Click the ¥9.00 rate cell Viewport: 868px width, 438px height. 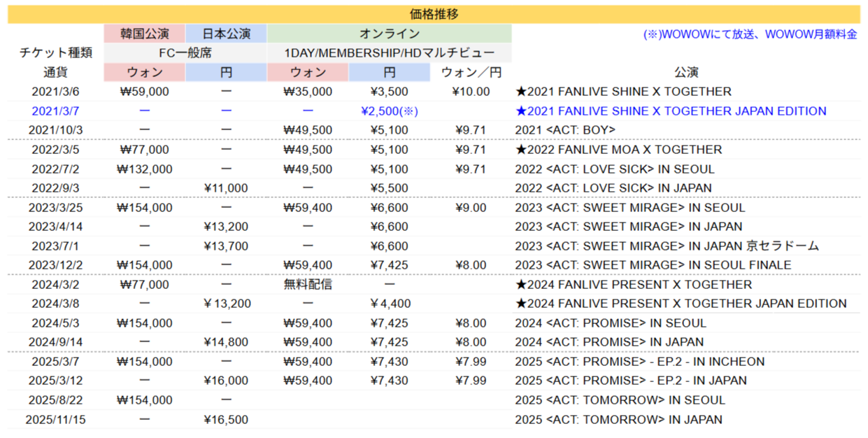coord(471,207)
